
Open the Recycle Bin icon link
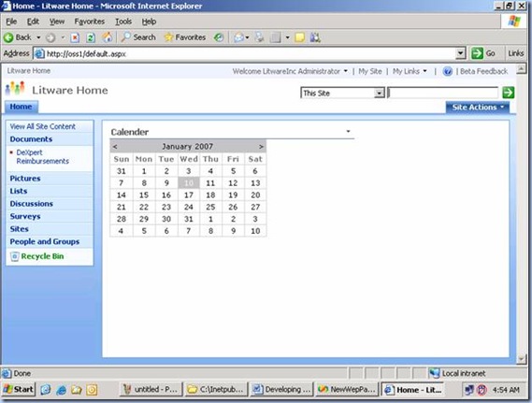(14, 256)
